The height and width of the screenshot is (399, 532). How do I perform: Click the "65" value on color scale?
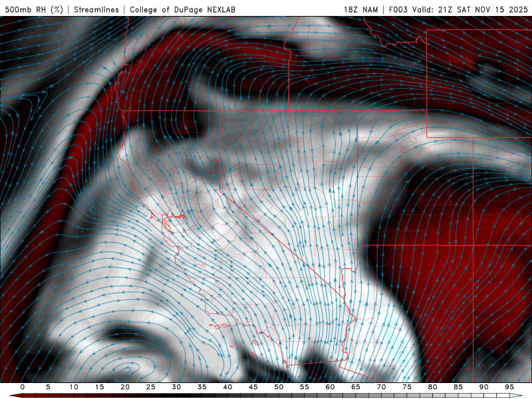coord(356,387)
